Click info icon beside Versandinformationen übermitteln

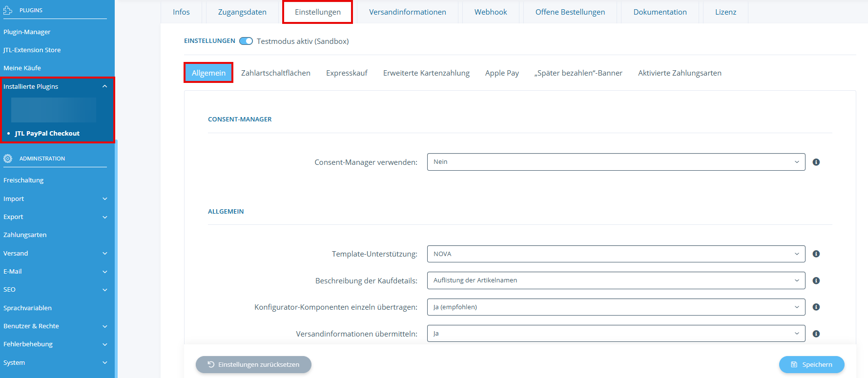point(816,334)
